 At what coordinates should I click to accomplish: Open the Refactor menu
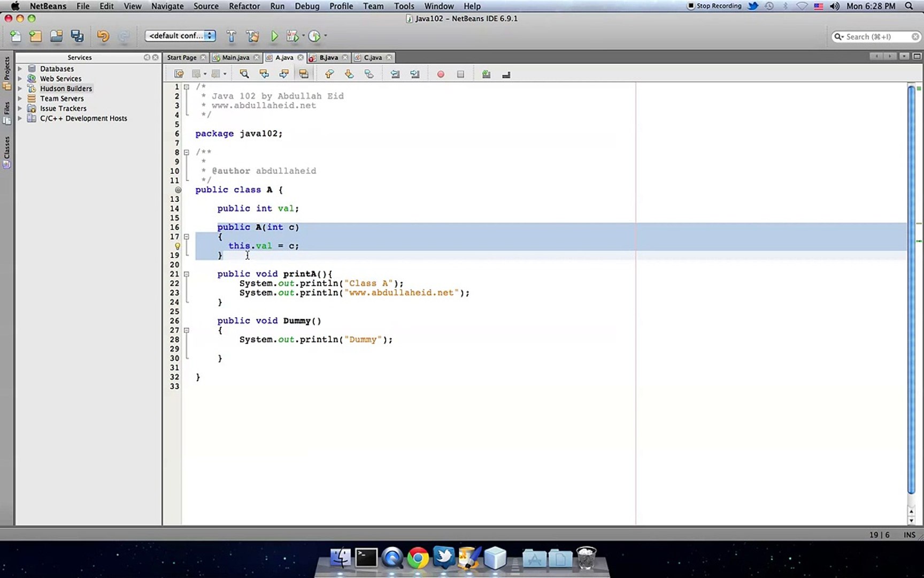(x=244, y=6)
